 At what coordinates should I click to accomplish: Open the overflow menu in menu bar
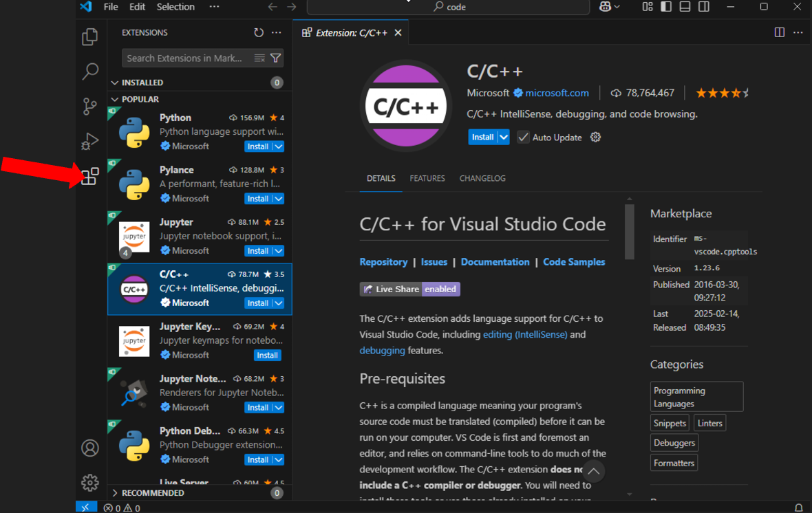click(x=214, y=7)
